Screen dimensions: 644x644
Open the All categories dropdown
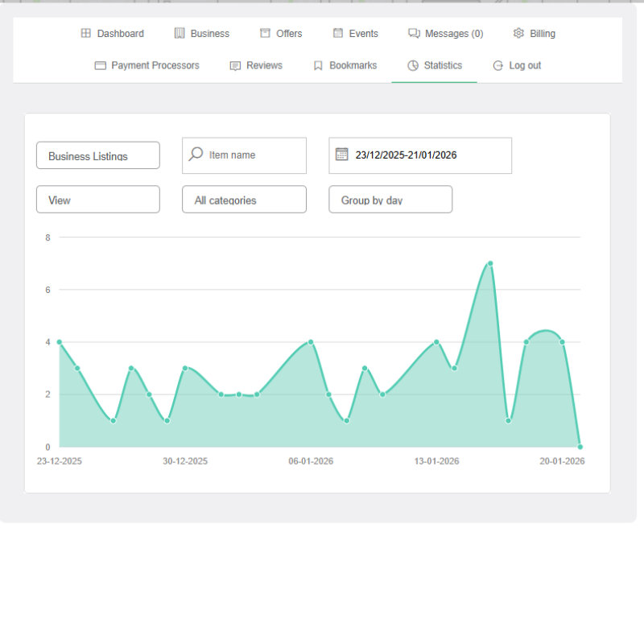[245, 200]
